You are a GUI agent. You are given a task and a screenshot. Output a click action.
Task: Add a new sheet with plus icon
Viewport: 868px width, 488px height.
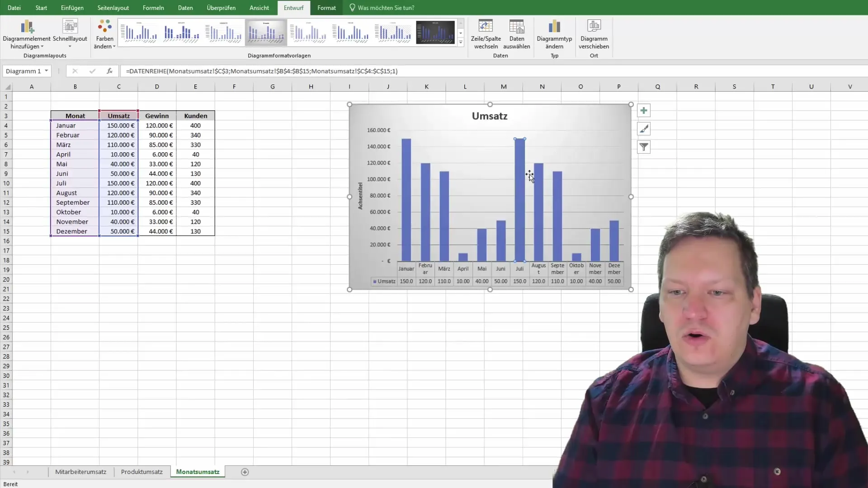(245, 472)
